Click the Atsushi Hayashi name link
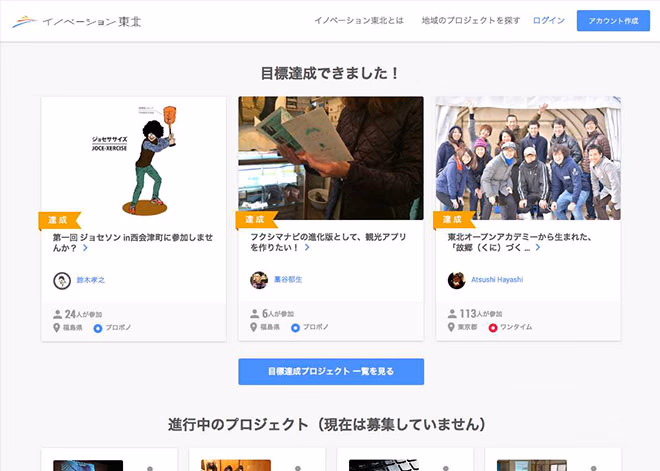 (x=497, y=280)
